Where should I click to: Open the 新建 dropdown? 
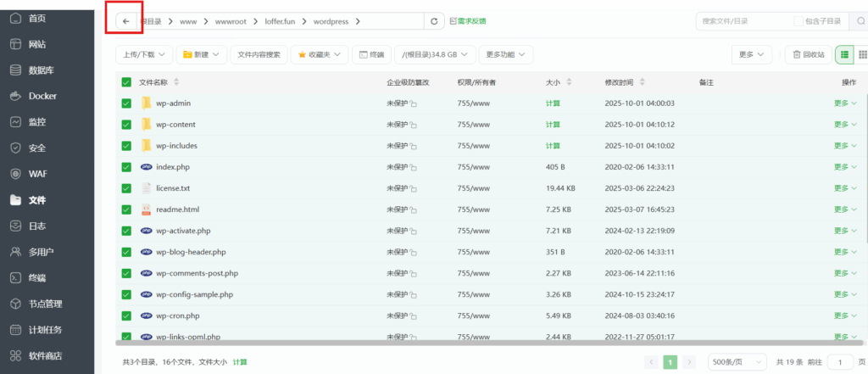202,54
